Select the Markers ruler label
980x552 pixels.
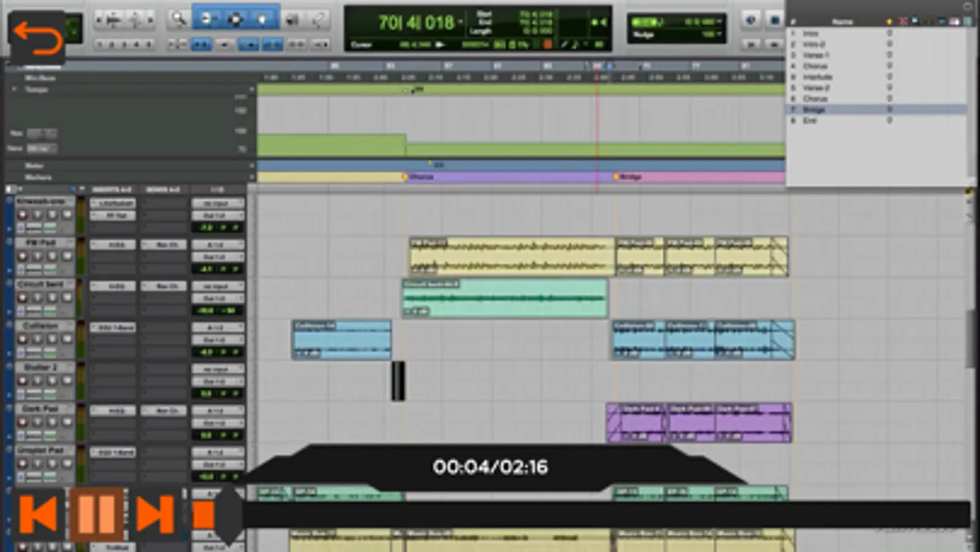click(x=38, y=177)
